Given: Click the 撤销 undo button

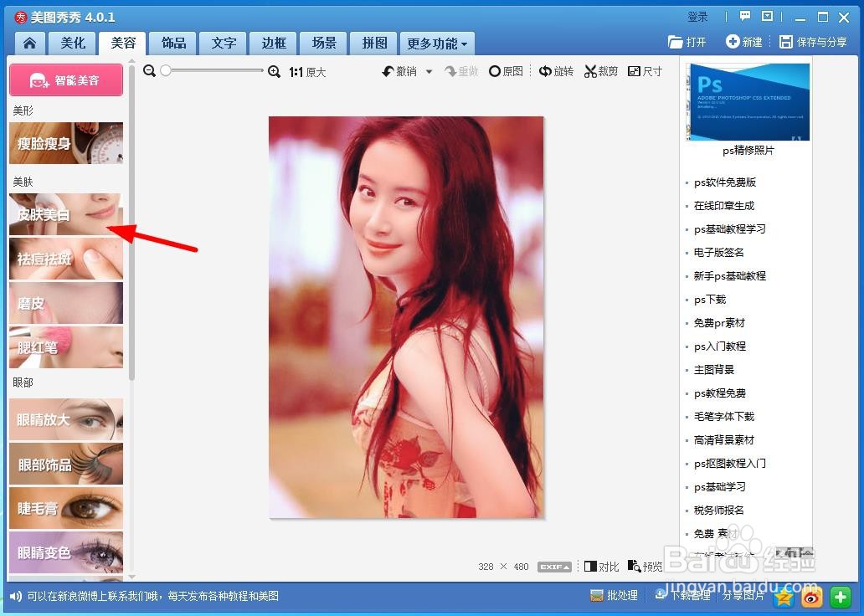Looking at the screenshot, I should pos(399,71).
